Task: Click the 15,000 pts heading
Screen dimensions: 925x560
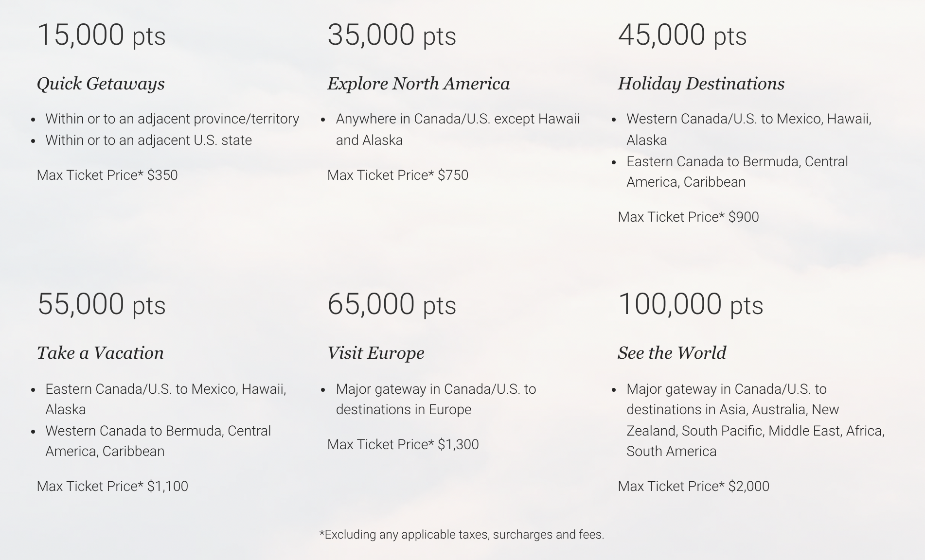Action: (x=101, y=35)
